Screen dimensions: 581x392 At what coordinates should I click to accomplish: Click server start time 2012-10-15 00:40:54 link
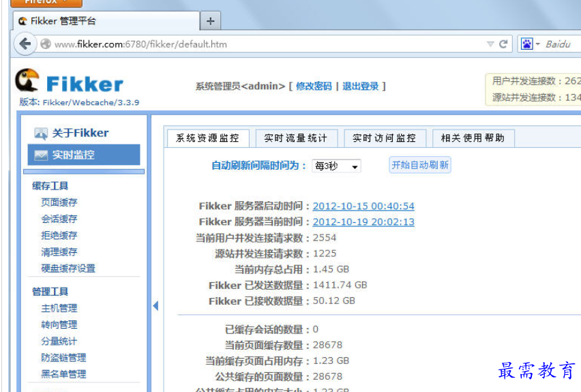pyautogui.click(x=363, y=206)
